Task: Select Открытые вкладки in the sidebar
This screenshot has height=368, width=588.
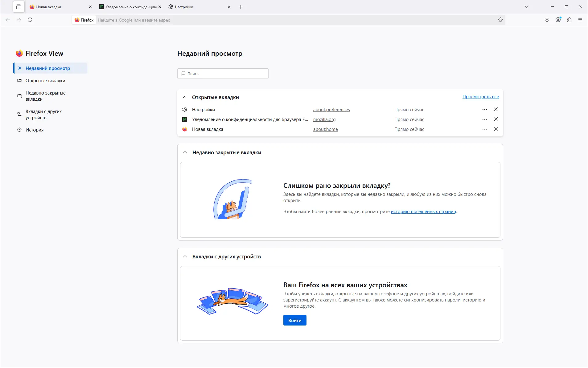Action: [x=50, y=80]
